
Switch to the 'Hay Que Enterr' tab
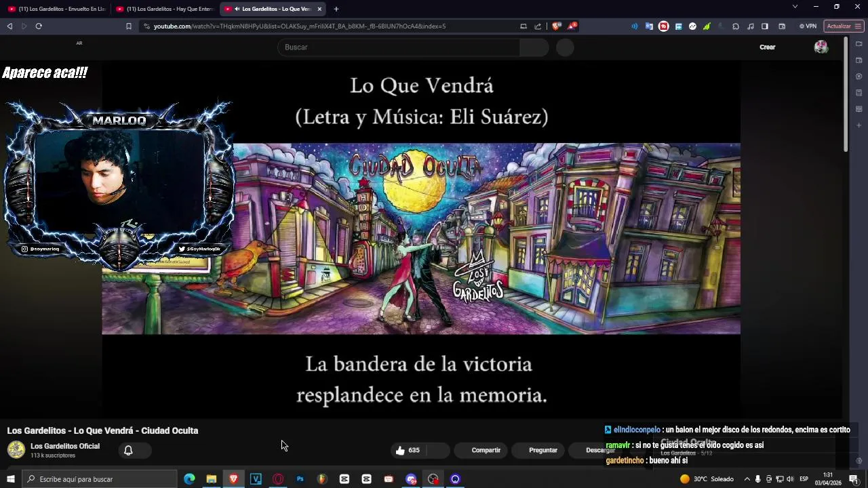coord(165,9)
